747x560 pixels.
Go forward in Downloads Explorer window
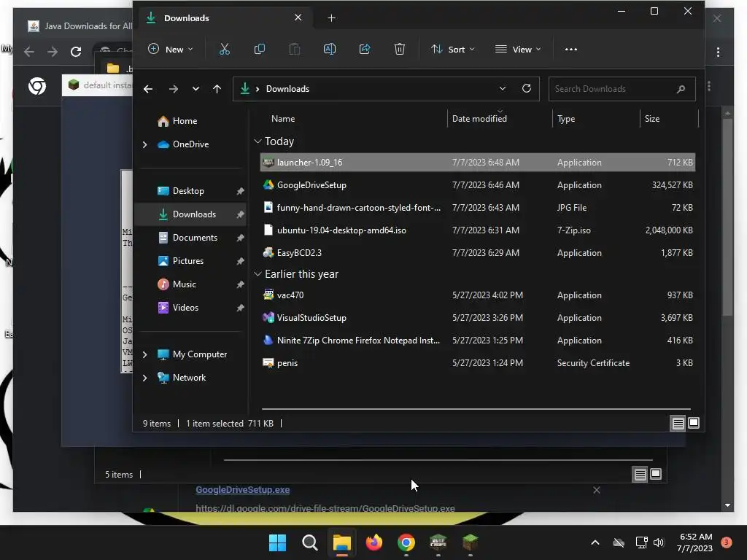[x=174, y=89]
